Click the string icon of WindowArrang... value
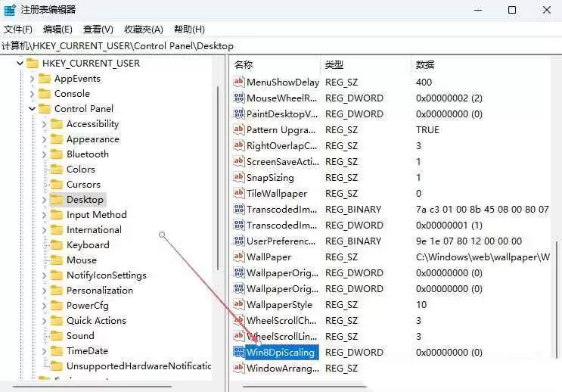 click(x=239, y=368)
